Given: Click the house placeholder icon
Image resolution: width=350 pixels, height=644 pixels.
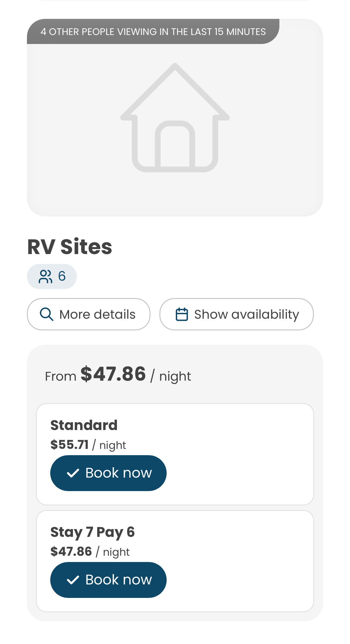Looking at the screenshot, I should [175, 118].
